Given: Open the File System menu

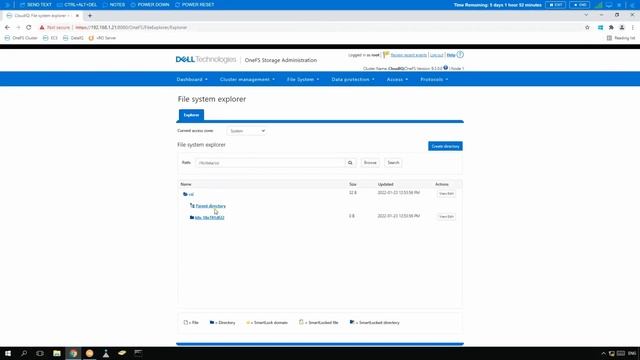Looking at the screenshot, I should tap(303, 79).
